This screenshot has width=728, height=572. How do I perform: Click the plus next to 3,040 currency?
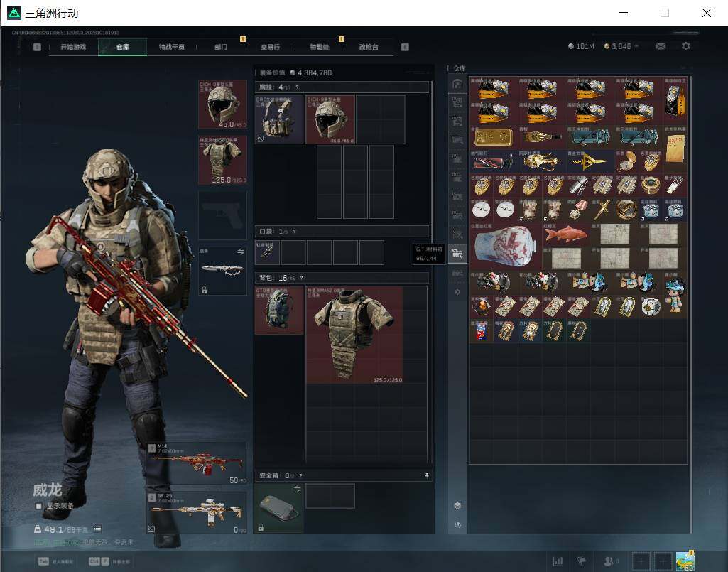pos(636,46)
